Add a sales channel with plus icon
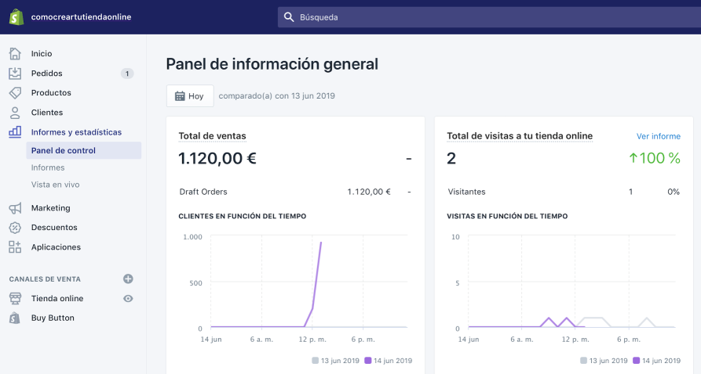The image size is (701, 374). [128, 279]
